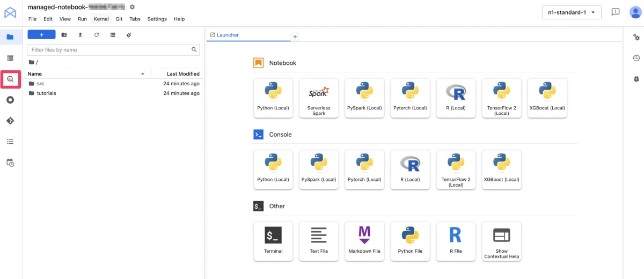The width and height of the screenshot is (644, 279).
Task: Select the src folder
Action: pos(113,84)
